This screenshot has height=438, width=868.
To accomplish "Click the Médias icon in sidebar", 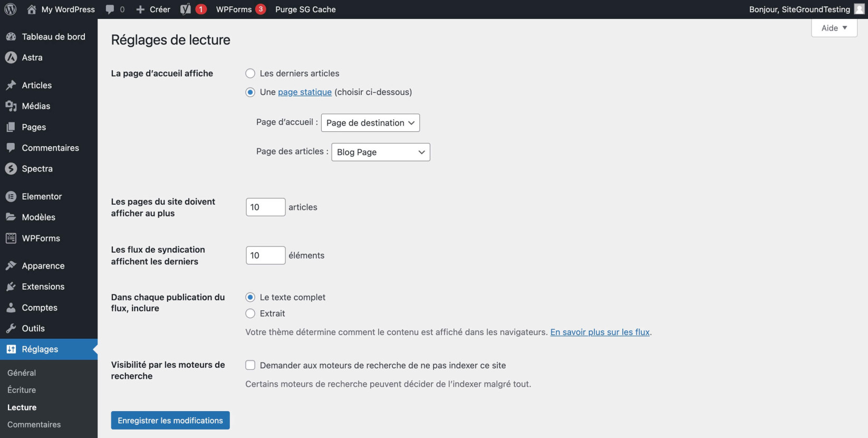I will point(11,106).
